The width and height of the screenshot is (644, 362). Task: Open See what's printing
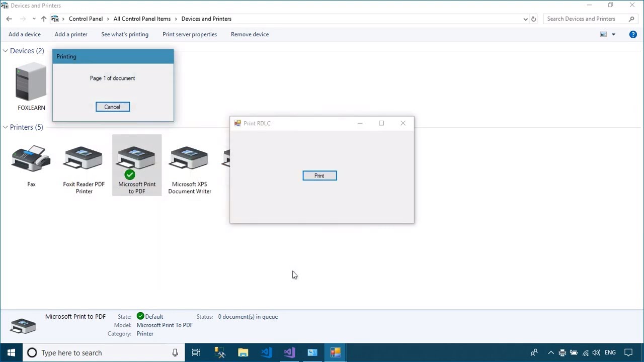click(125, 34)
